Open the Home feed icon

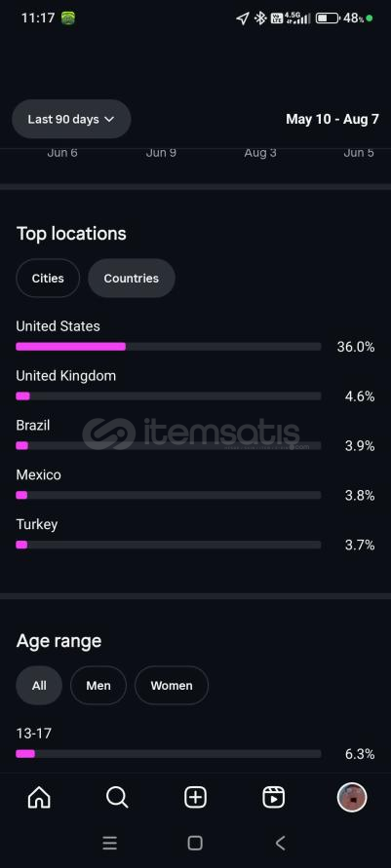click(x=39, y=798)
